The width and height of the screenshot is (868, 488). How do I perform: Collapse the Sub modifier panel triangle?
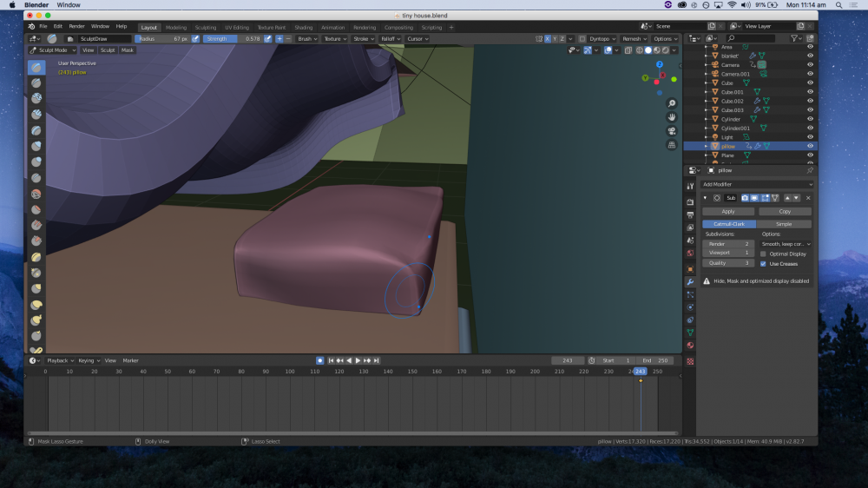point(705,198)
